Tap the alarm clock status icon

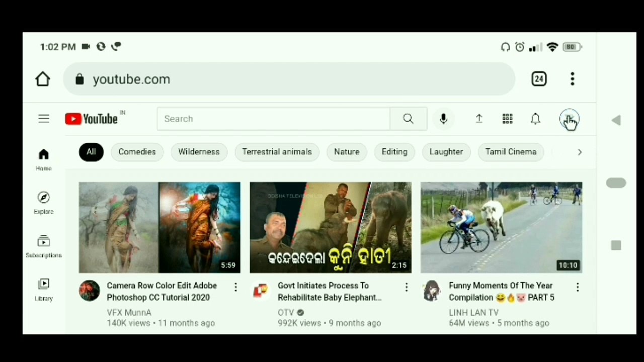pyautogui.click(x=520, y=47)
